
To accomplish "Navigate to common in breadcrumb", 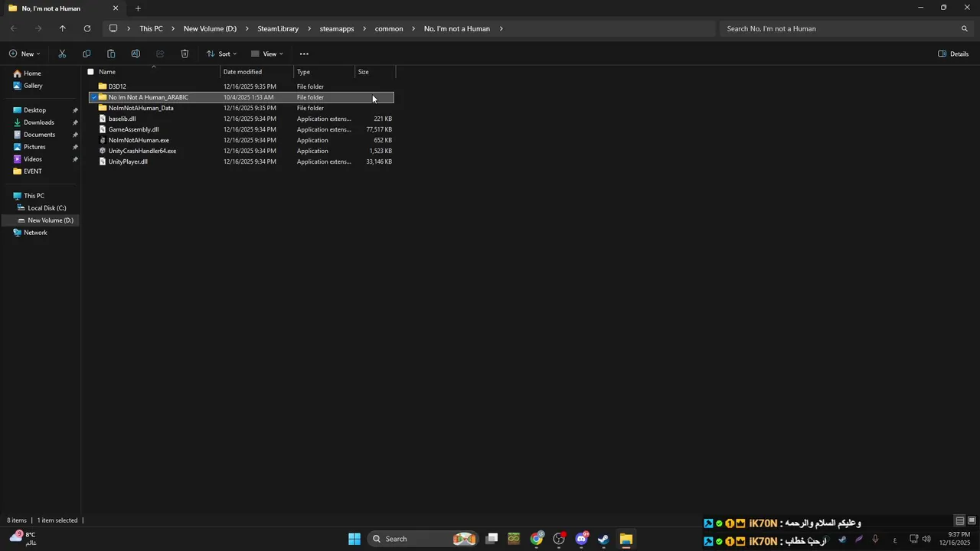I will pos(389,28).
